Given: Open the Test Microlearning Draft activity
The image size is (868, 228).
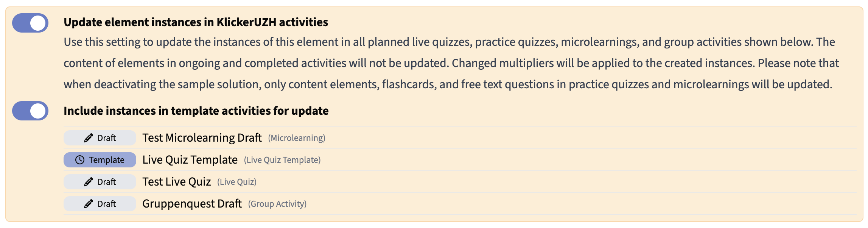Looking at the screenshot, I should coord(202,138).
